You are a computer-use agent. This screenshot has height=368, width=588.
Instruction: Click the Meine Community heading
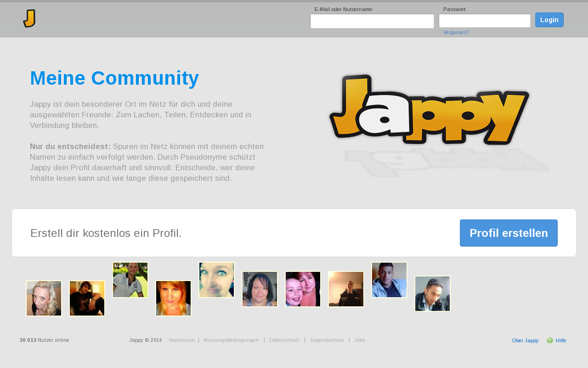pyautogui.click(x=114, y=78)
